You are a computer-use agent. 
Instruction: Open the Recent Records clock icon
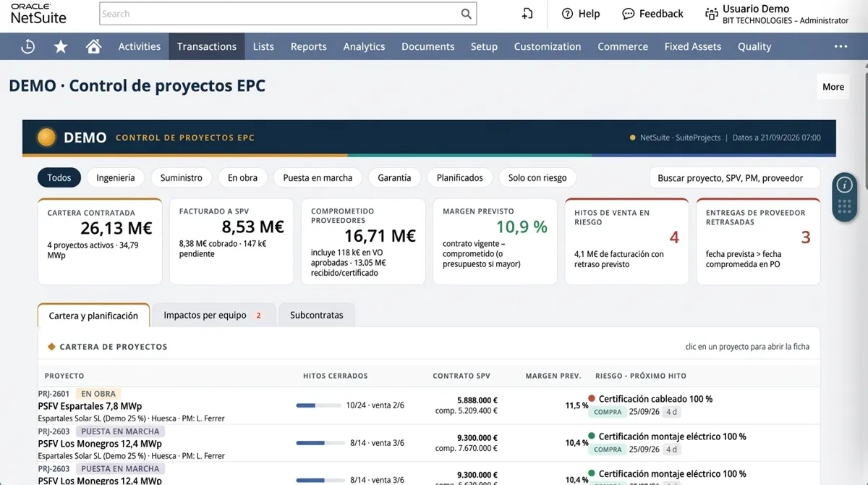[x=27, y=46]
